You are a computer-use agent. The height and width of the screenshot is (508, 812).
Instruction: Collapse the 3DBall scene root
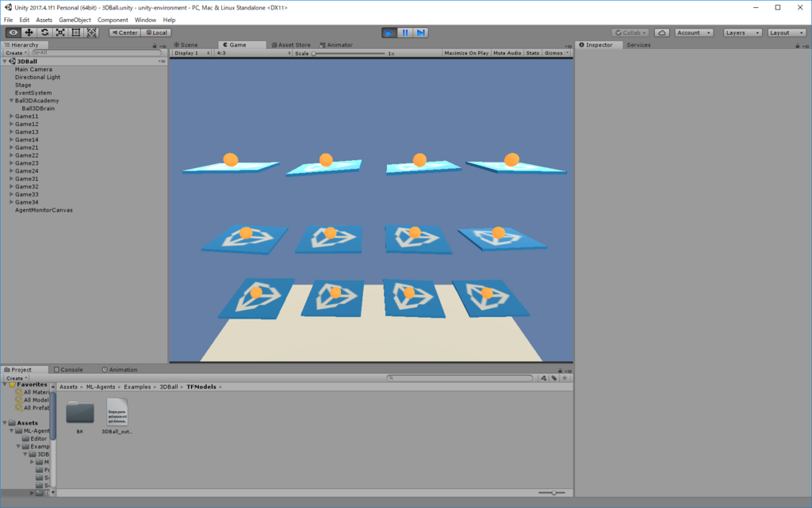(x=6, y=61)
